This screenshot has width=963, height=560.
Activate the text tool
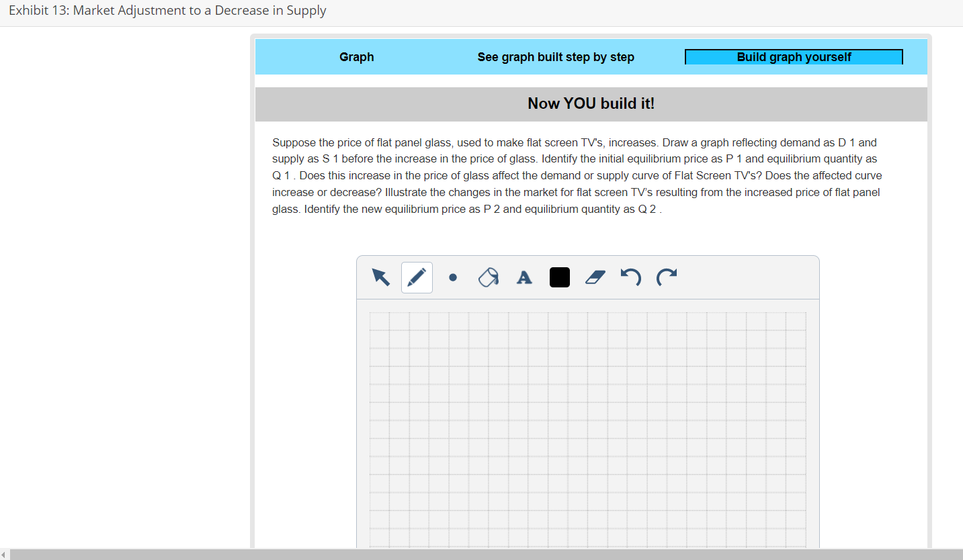524,277
